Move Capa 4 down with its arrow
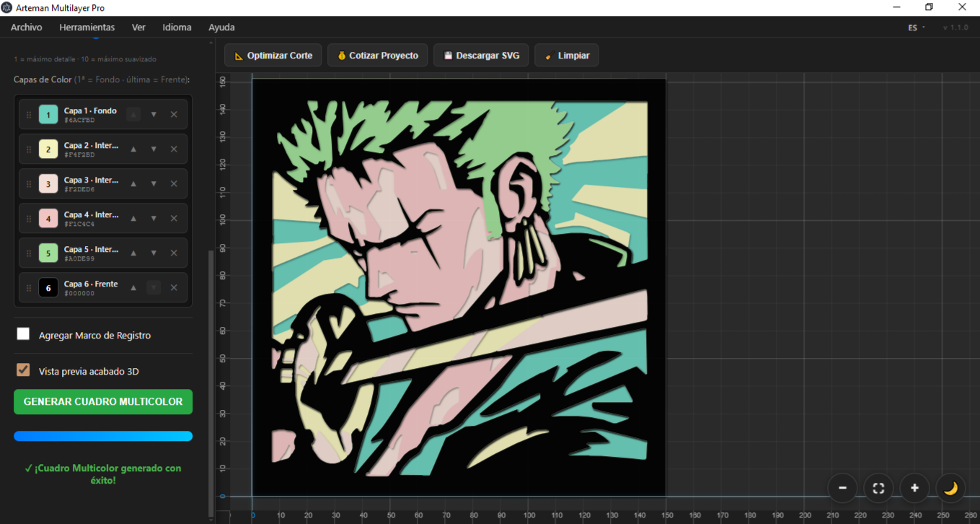This screenshot has width=980, height=524. tap(154, 218)
